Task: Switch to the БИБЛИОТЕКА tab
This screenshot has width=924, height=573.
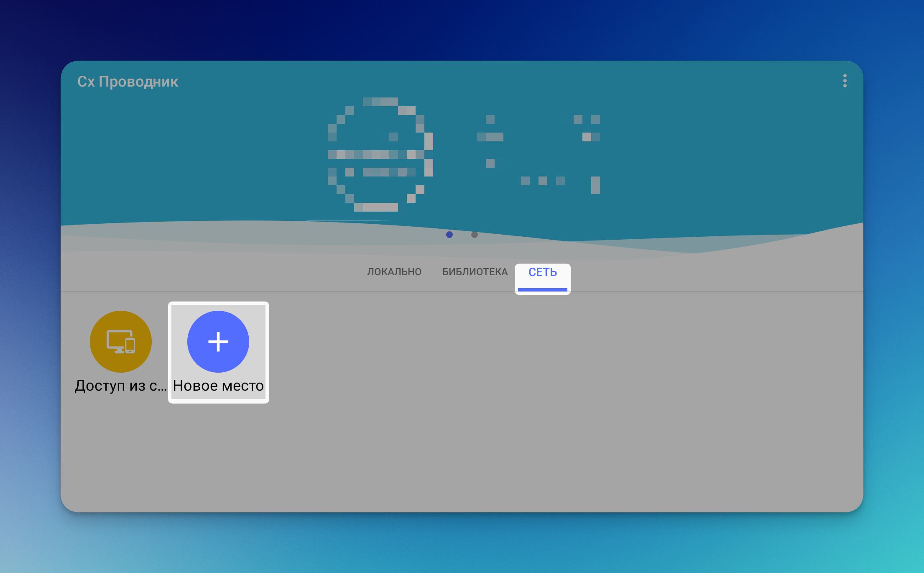Action: [x=475, y=272]
